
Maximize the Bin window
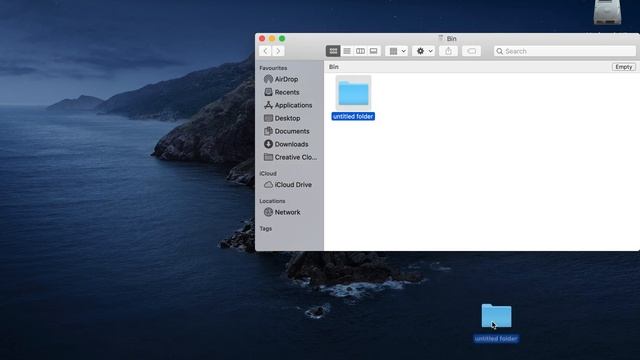tap(282, 38)
